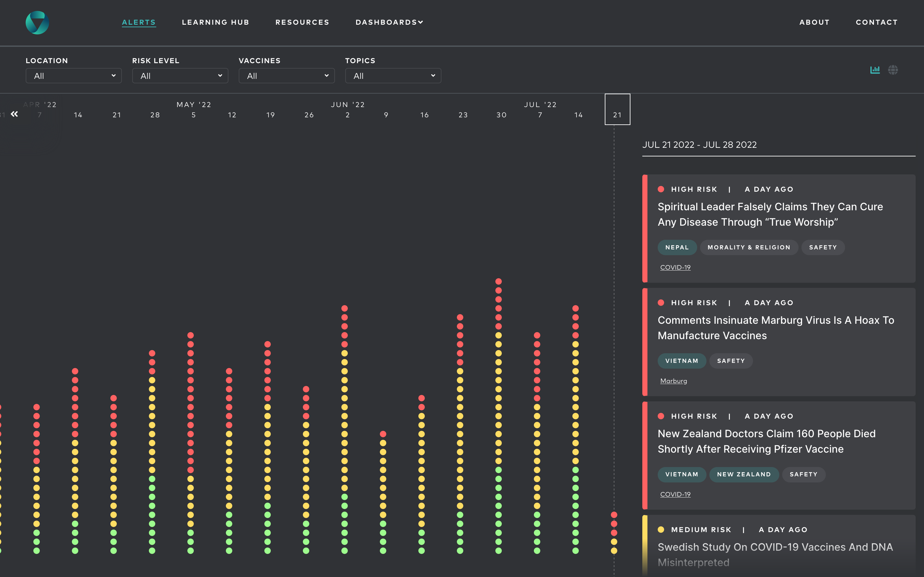Viewport: 924px width, 577px height.
Task: Open the LOCATION dropdown filter
Action: pos(73,76)
